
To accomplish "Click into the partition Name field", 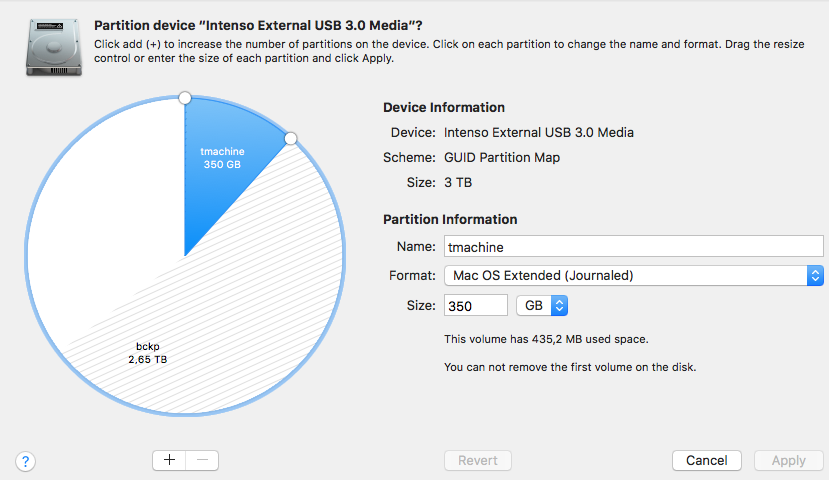I will (x=633, y=246).
